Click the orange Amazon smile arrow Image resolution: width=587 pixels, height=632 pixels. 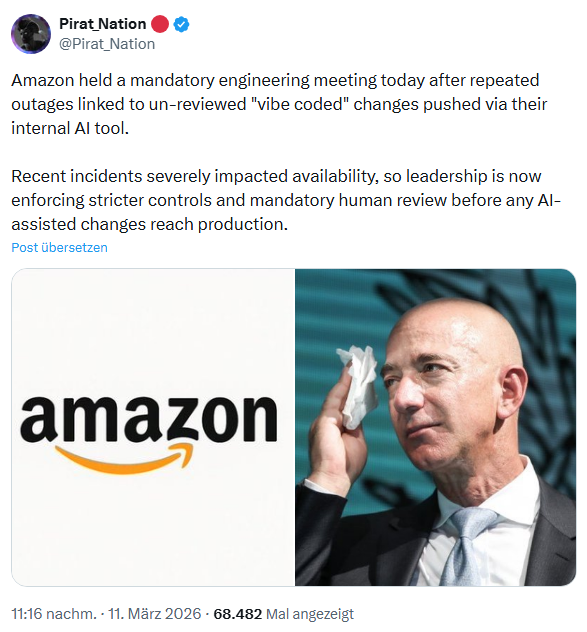point(124,458)
